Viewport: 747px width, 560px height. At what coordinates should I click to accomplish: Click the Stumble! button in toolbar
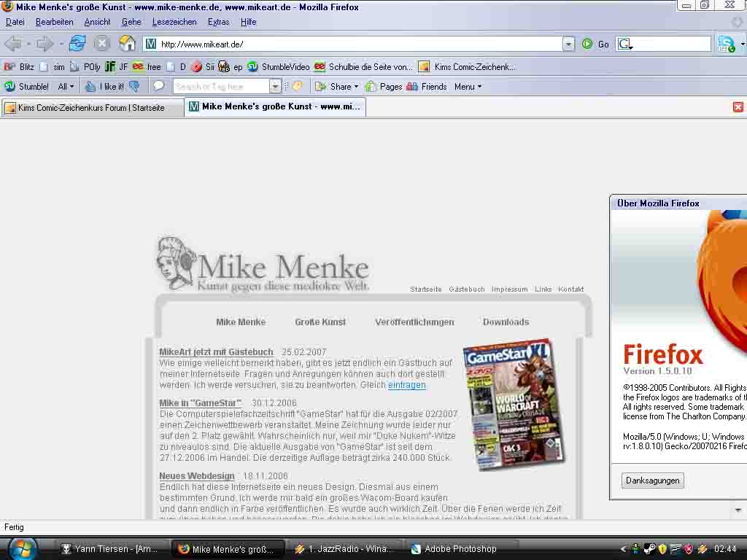pos(27,86)
